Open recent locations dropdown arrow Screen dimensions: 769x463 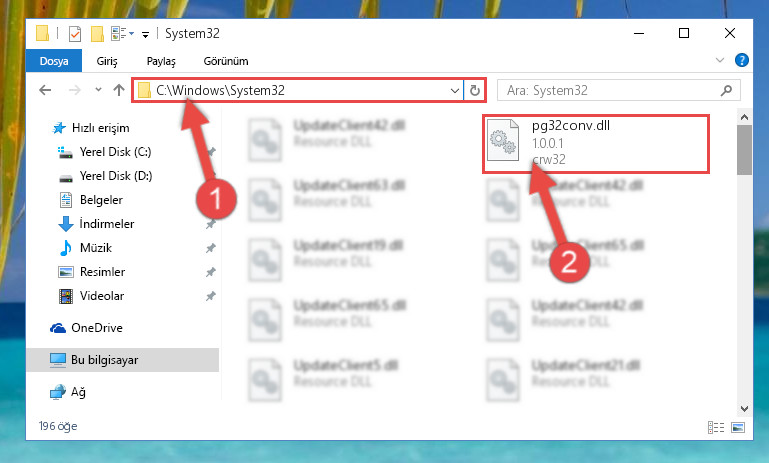(x=98, y=90)
